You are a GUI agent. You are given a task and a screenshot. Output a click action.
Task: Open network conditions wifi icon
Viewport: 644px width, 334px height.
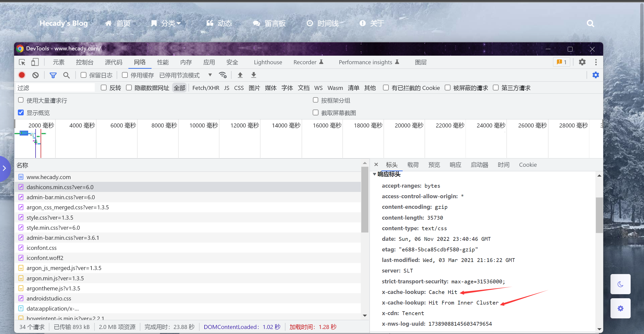[223, 75]
